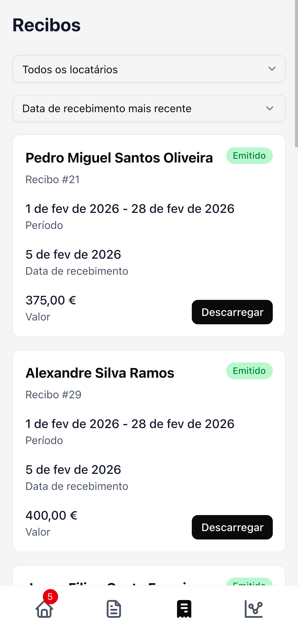
Task: Click the vertical scrollbar on the right edge
Action: (296, 74)
